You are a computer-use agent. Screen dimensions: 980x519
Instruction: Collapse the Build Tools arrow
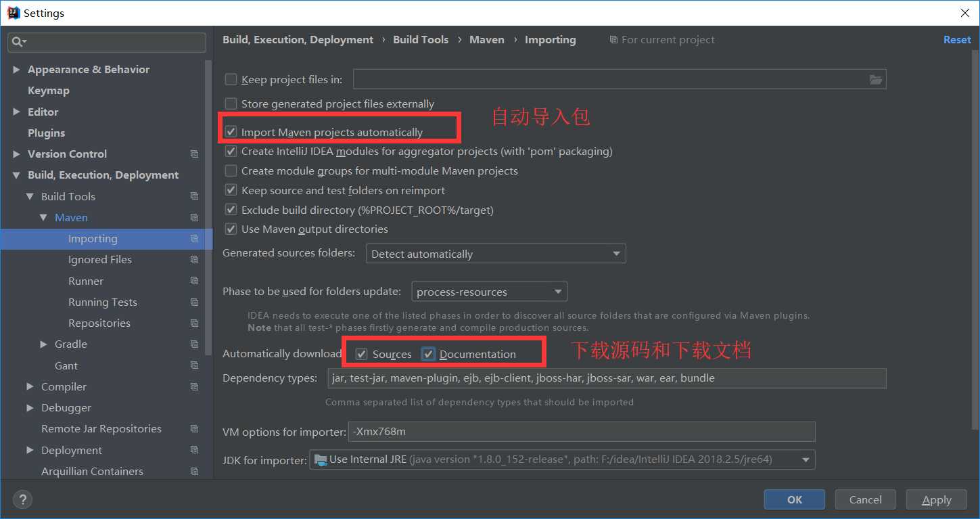(30, 196)
